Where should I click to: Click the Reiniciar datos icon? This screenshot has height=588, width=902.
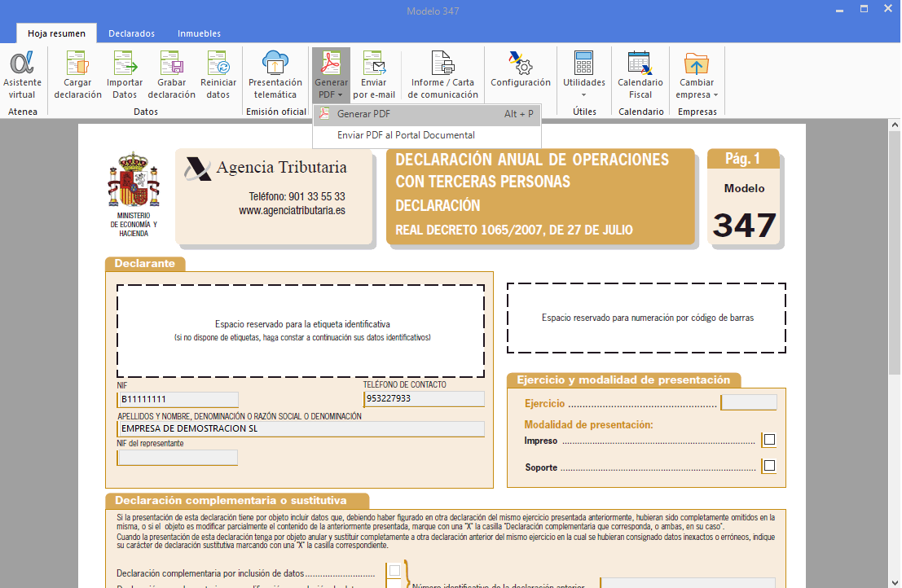218,73
